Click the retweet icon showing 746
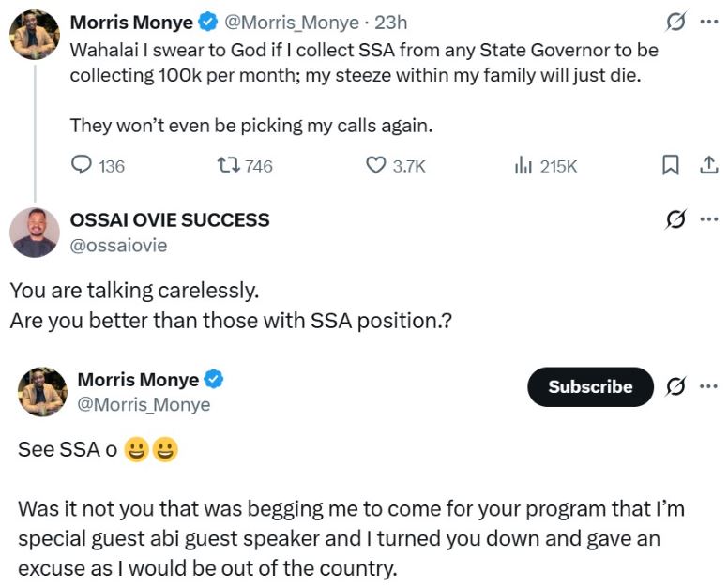This screenshot has width=728, height=587. click(x=228, y=166)
